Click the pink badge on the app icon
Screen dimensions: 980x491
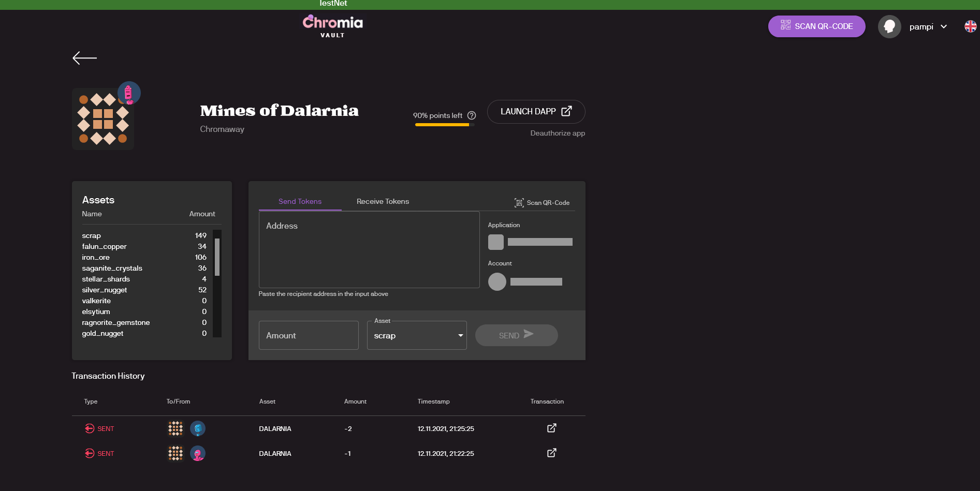point(129,93)
